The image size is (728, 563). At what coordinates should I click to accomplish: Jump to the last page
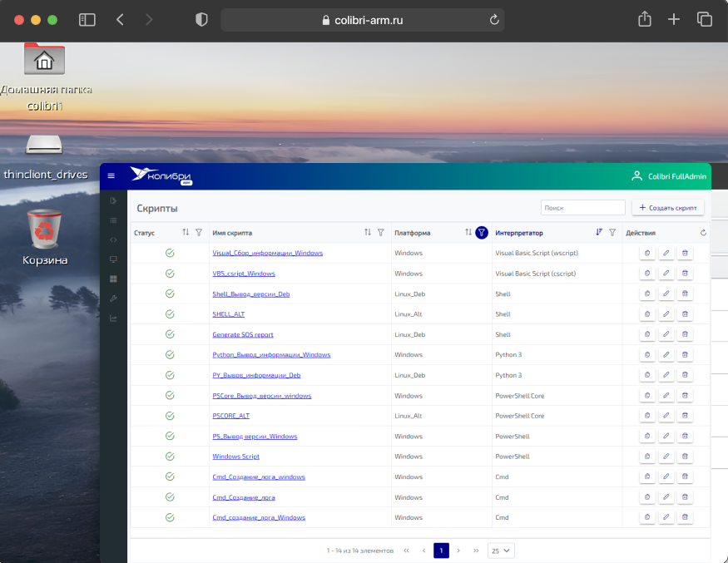click(x=476, y=551)
